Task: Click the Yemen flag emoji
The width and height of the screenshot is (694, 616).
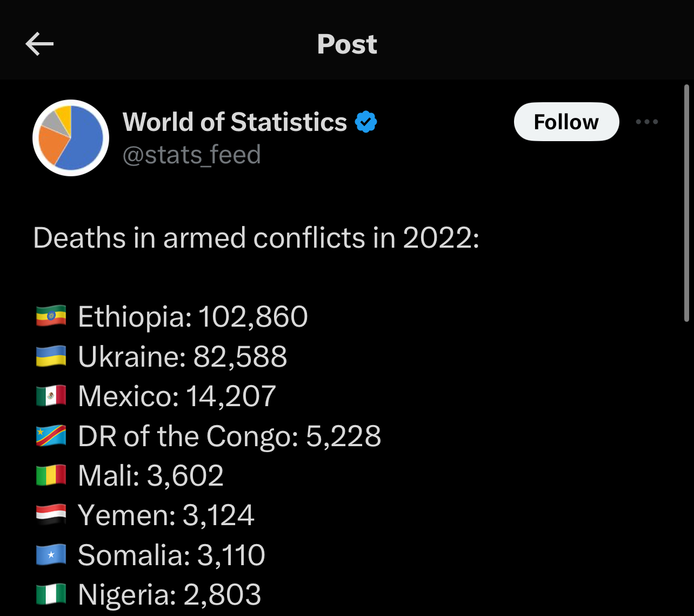Action: coord(51,515)
